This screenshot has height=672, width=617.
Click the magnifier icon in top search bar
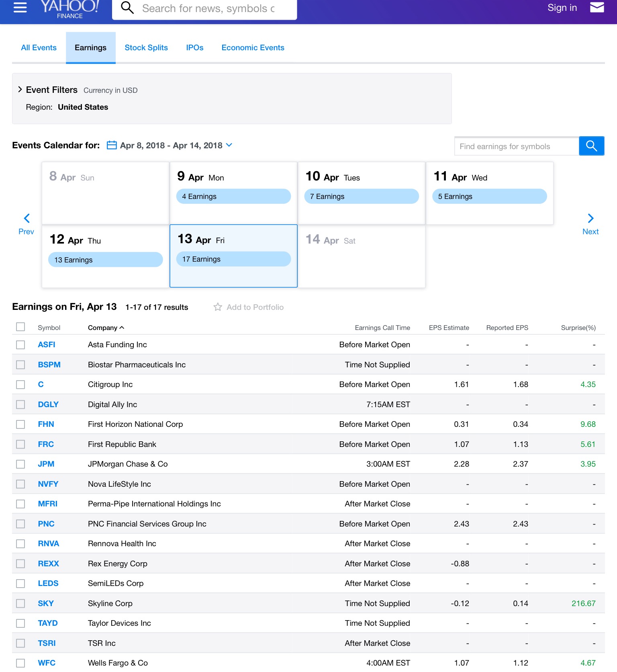[127, 8]
